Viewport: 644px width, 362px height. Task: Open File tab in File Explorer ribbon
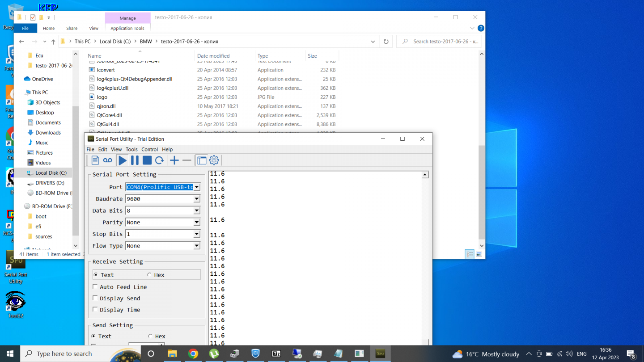(x=25, y=28)
